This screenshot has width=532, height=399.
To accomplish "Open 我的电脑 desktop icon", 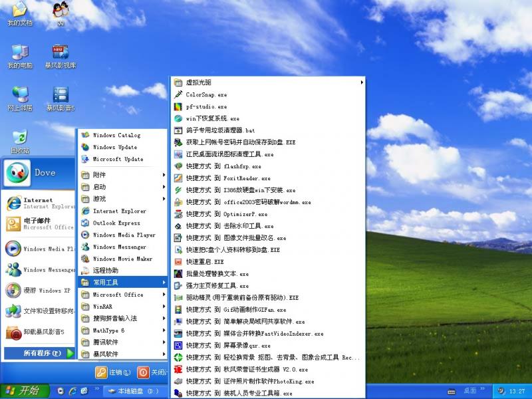I will 20,53.
